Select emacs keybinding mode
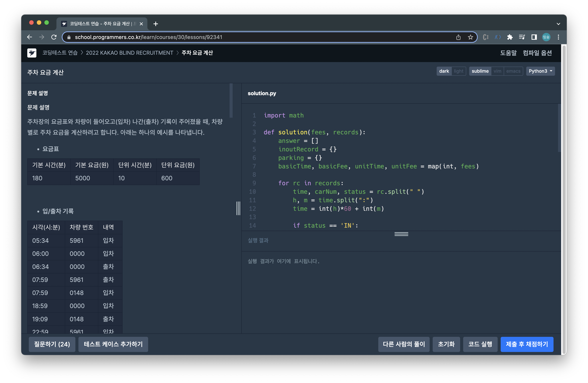The height and width of the screenshot is (383, 588). click(513, 71)
